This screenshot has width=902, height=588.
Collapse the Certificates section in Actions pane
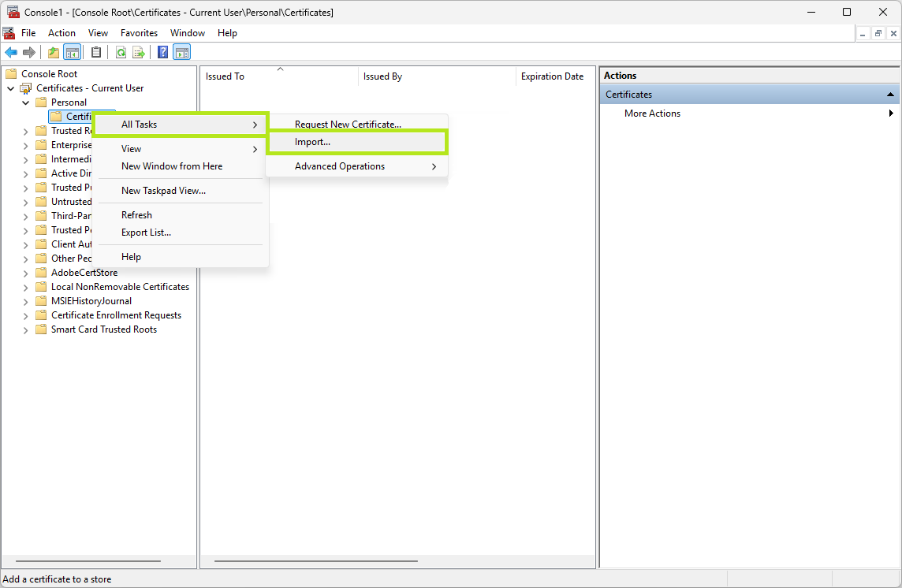pos(890,95)
